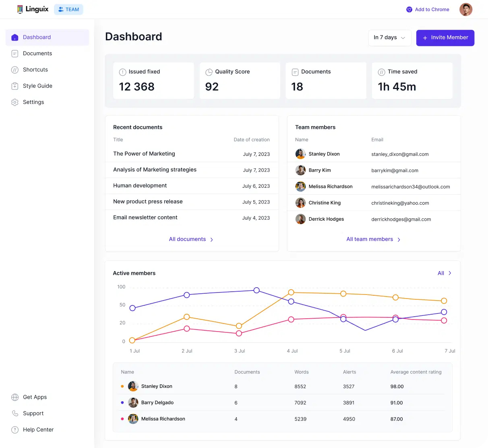Select Dashboard in the sidebar
Screen dimensions: 488x448
(x=37, y=37)
